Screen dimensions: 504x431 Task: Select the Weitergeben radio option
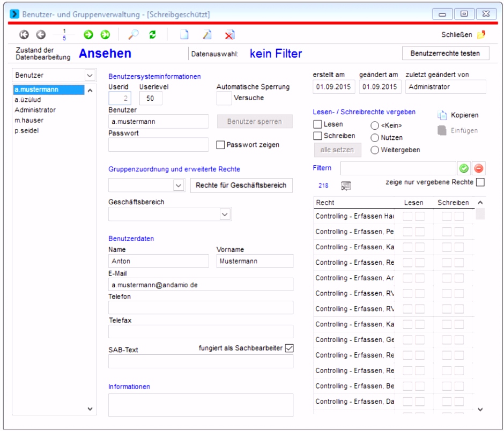point(375,150)
